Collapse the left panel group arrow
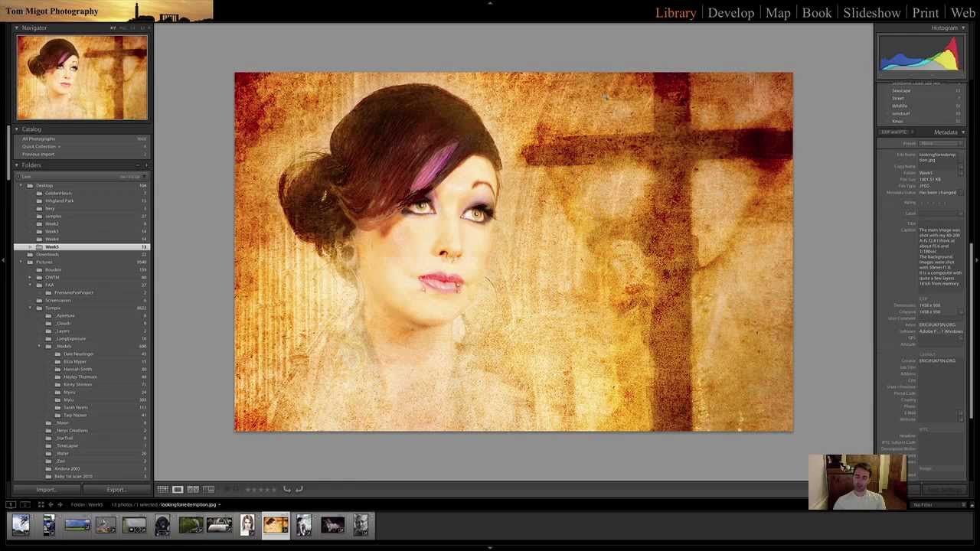This screenshot has width=980, height=551. coord(3,260)
